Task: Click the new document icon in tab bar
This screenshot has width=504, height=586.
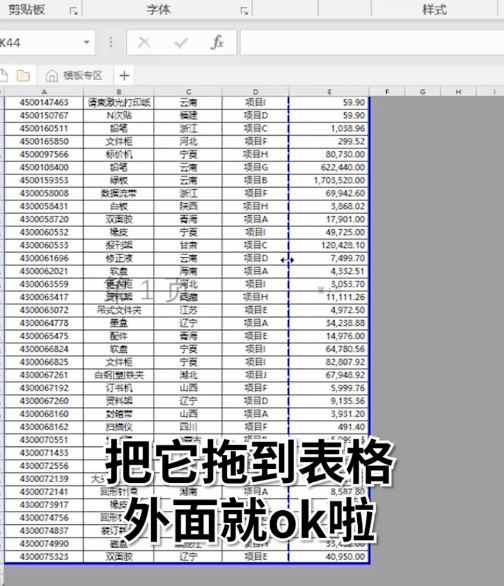Action: coord(3,75)
